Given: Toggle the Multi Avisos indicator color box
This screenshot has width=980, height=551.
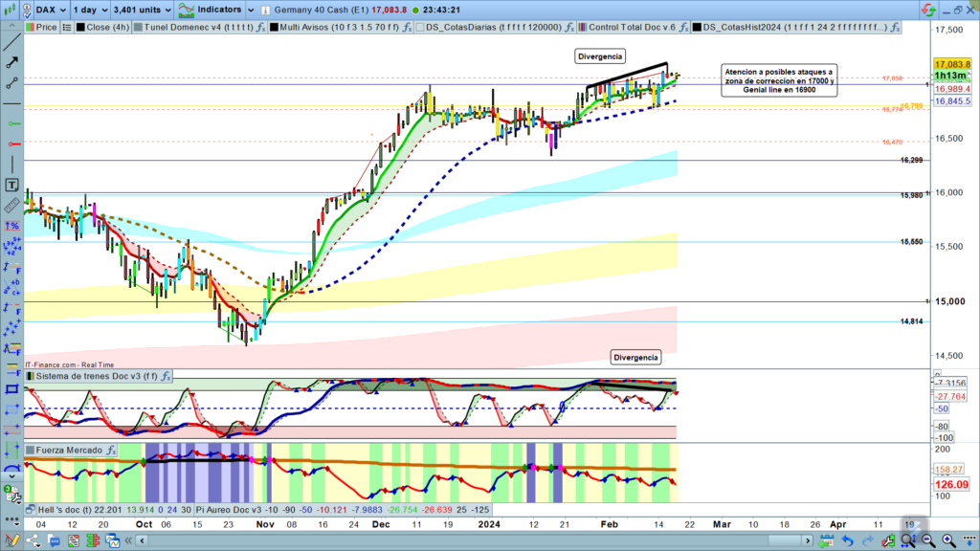Looking at the screenshot, I should pos(274,28).
